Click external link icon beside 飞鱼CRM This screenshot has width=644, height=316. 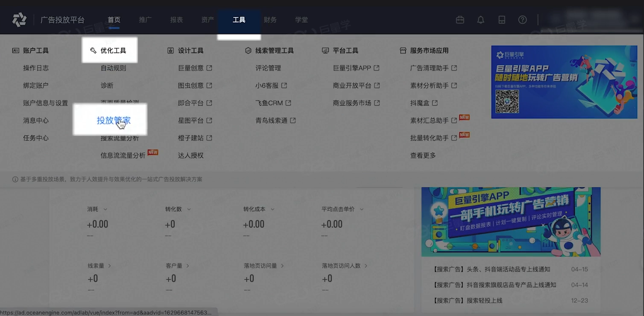[x=288, y=103]
